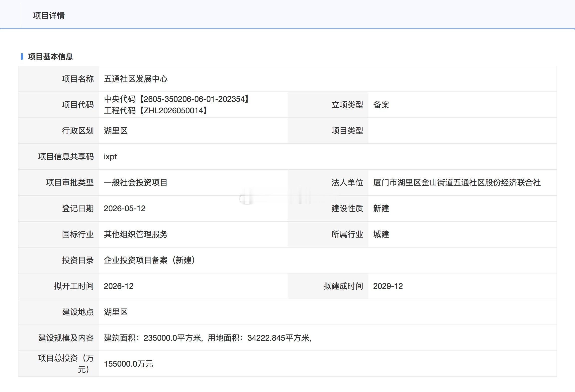The height and width of the screenshot is (392, 575).
Task: Click the 登记日期 label
Action: click(78, 208)
